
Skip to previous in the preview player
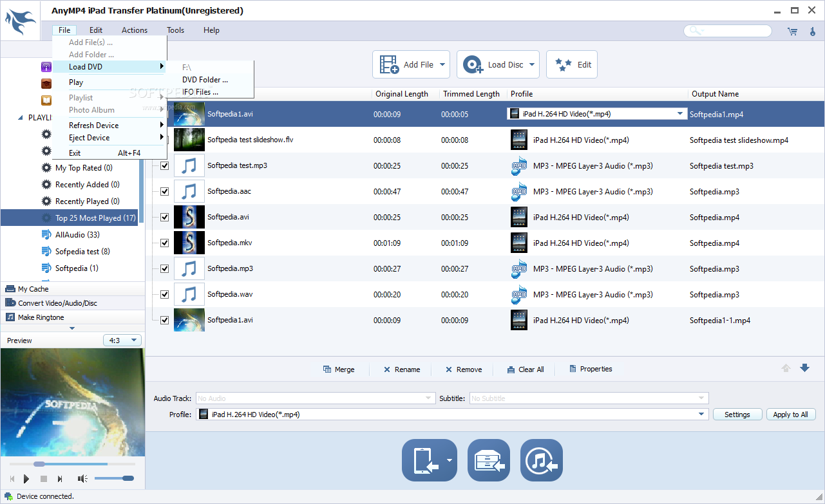tap(12, 479)
